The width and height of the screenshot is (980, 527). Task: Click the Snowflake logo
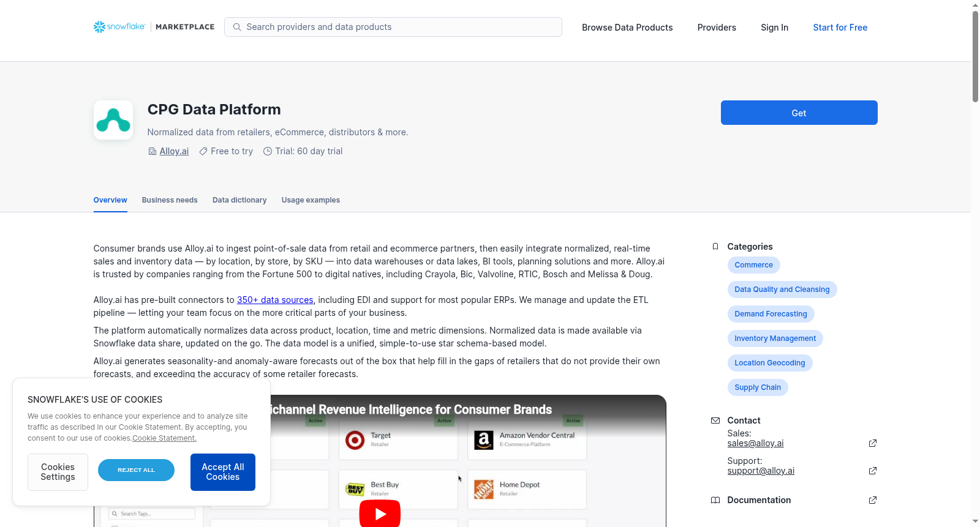119,27
